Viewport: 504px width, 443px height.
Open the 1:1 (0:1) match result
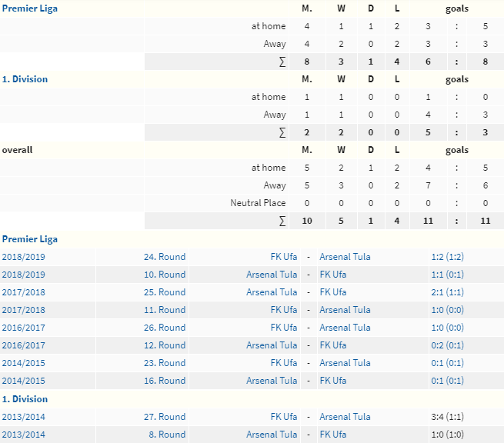[447, 275]
